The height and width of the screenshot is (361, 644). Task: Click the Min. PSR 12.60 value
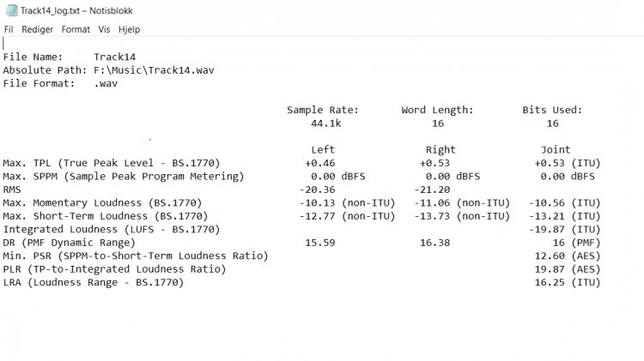pos(550,256)
